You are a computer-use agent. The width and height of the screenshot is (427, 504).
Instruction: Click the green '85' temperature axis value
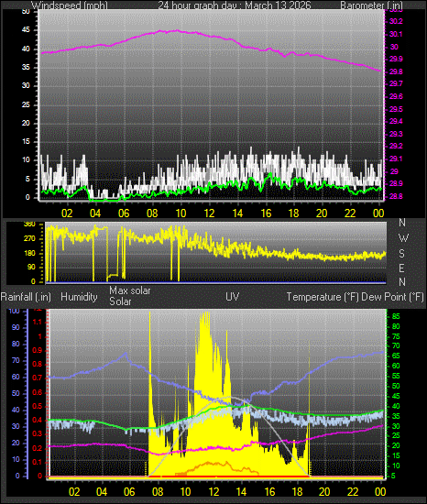pyautogui.click(x=396, y=317)
